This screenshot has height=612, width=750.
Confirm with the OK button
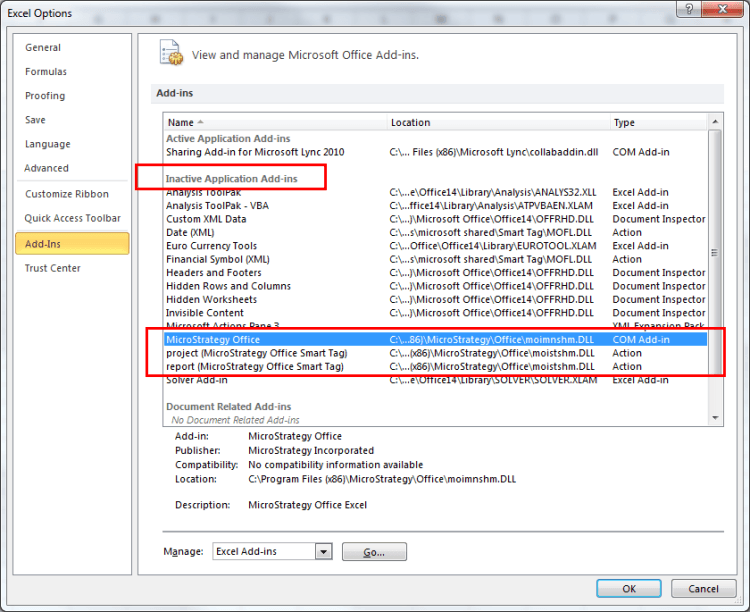[x=628, y=588]
